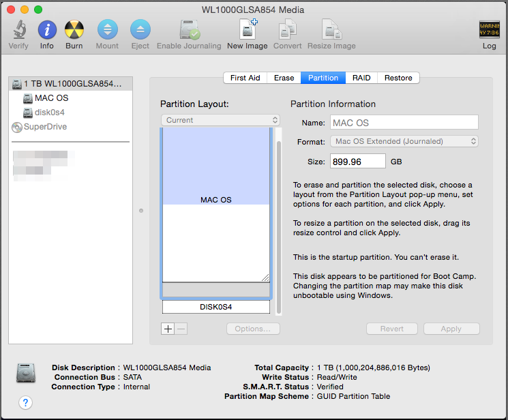Click the partition Size input field
Image resolution: width=508 pixels, height=420 pixels.
pyautogui.click(x=357, y=162)
